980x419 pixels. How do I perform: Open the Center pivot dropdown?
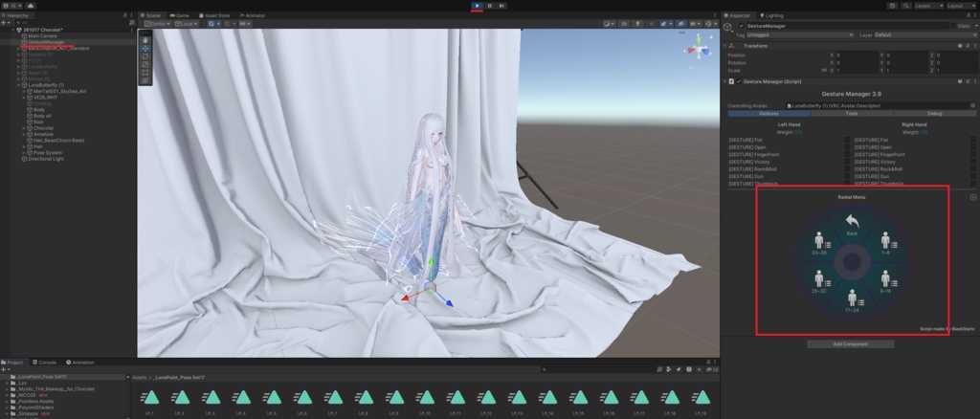(x=158, y=24)
